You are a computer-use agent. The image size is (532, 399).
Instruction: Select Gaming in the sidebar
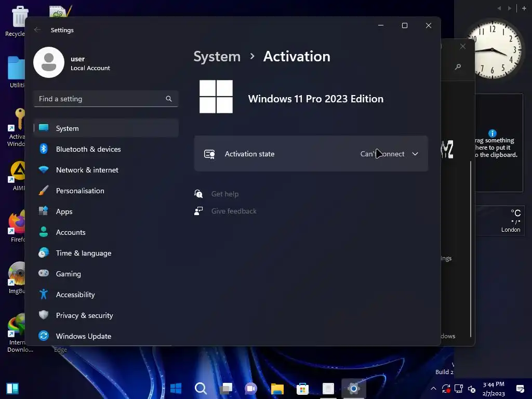(106, 273)
